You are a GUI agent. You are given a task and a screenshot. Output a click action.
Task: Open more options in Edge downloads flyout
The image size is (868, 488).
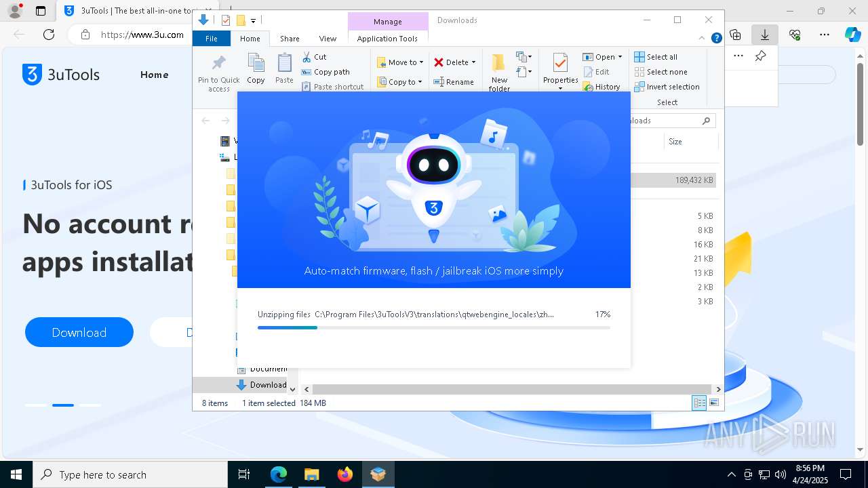pyautogui.click(x=738, y=56)
